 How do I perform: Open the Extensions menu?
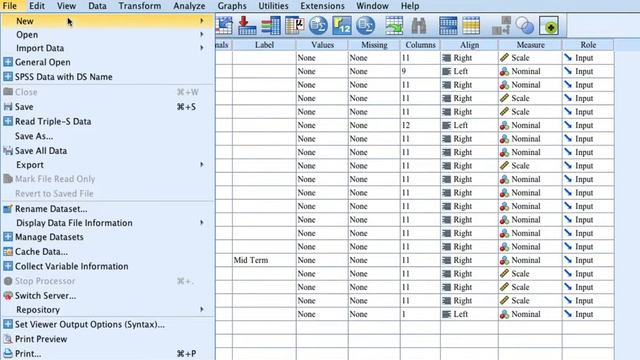point(322,6)
